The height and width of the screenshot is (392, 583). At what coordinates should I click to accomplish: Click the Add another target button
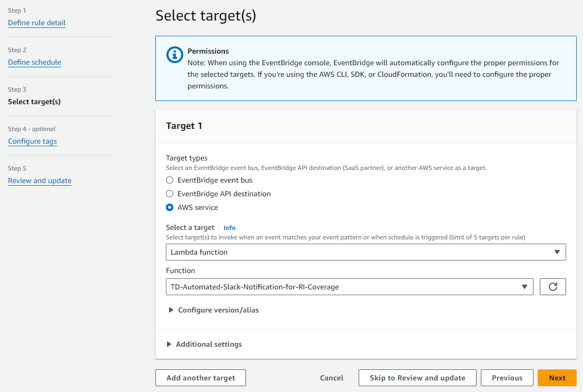click(201, 378)
